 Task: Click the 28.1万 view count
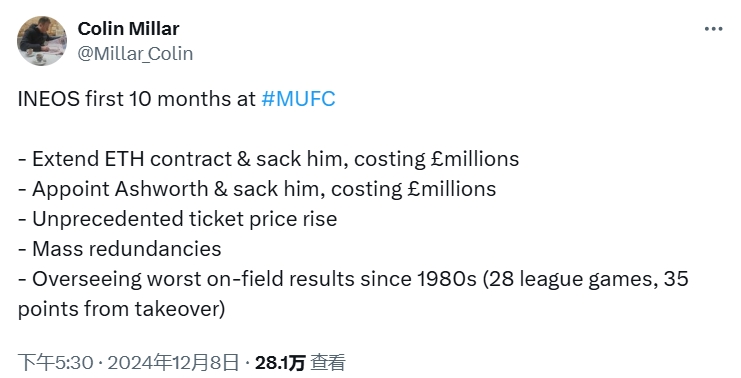(x=280, y=363)
